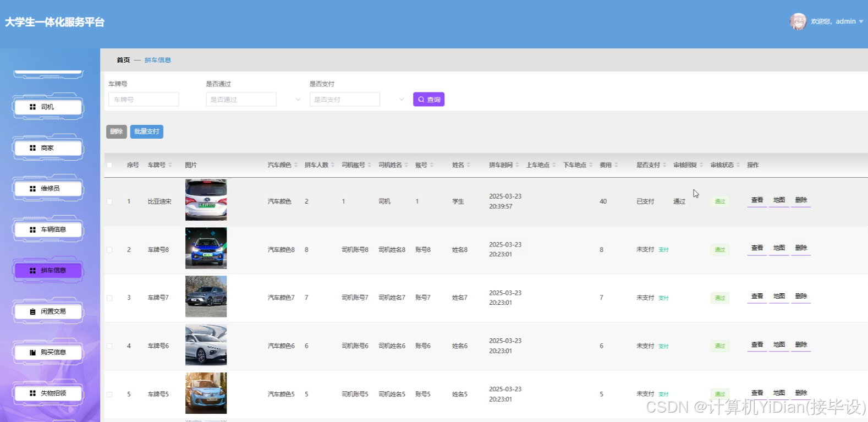Viewport: 868px width, 422px height.
Task: Sort by 拼车人数 column arrows
Action: [x=332, y=165]
